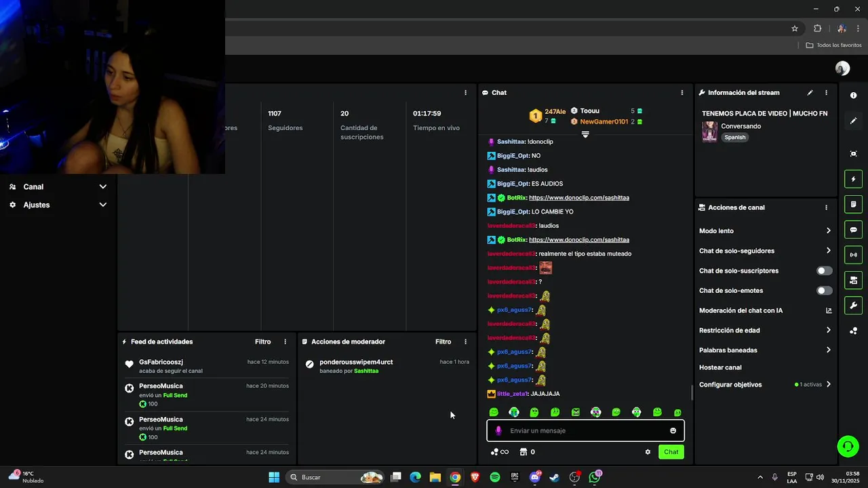This screenshot has height=488, width=868.
Task: Bookmark this page with the star icon
Action: 795,28
